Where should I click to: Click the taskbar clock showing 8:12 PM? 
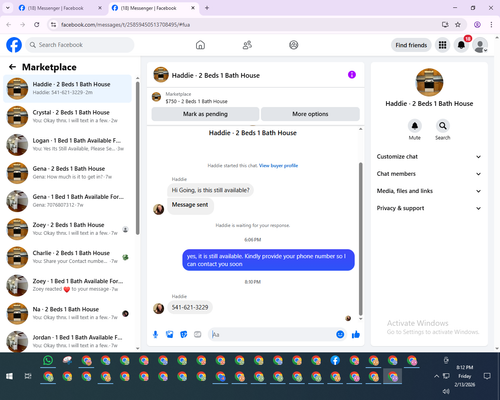tap(465, 376)
